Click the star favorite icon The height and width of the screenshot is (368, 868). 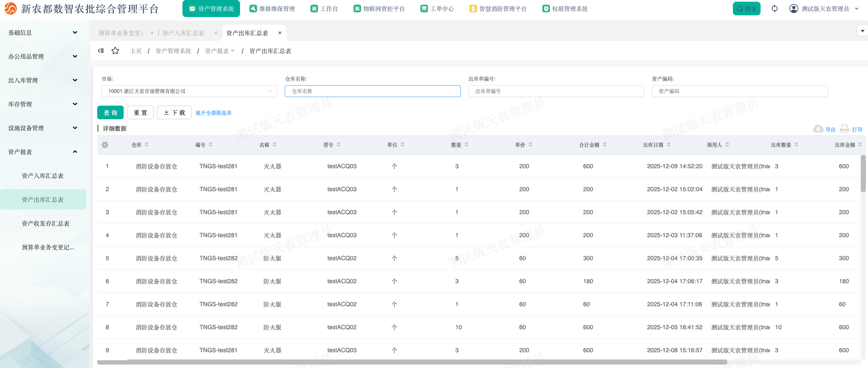pyautogui.click(x=115, y=51)
